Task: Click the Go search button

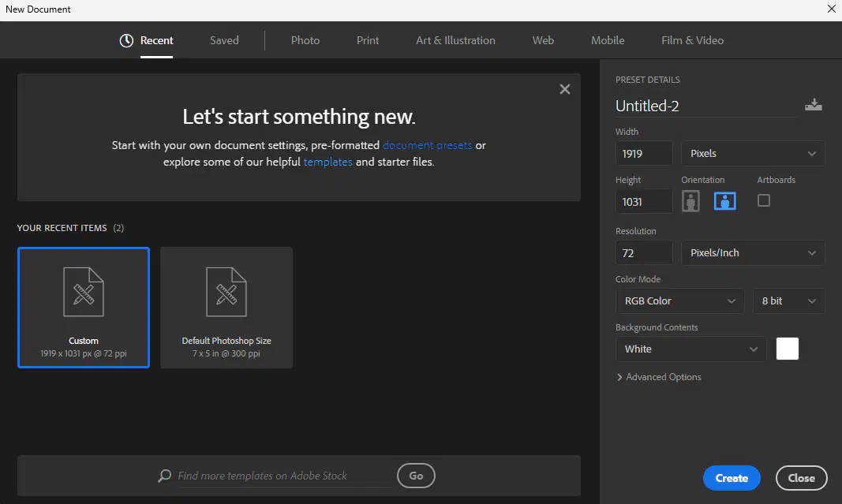Action: pos(416,476)
